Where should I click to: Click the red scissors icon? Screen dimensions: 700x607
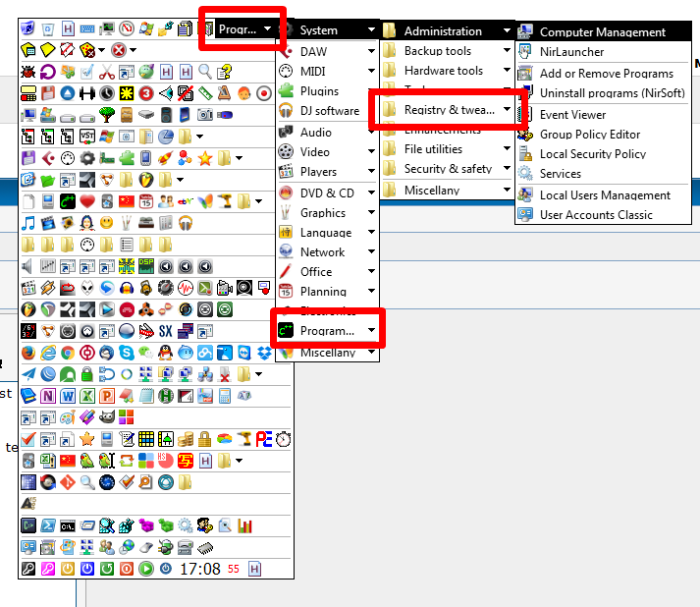coord(107,72)
